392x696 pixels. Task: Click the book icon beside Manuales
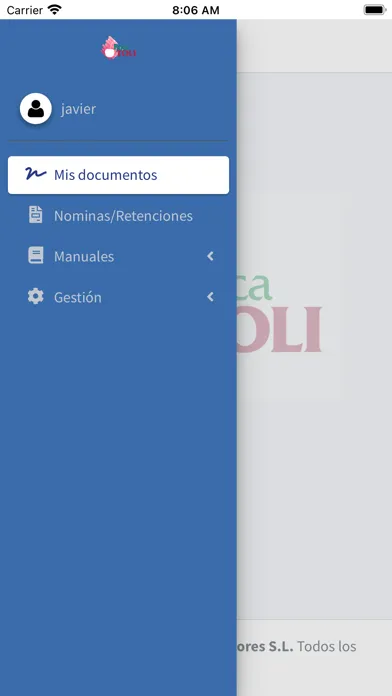coord(36,256)
